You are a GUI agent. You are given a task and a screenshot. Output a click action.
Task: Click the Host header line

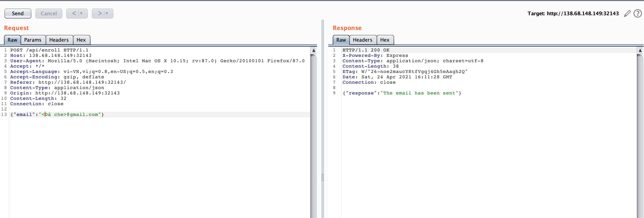point(51,56)
